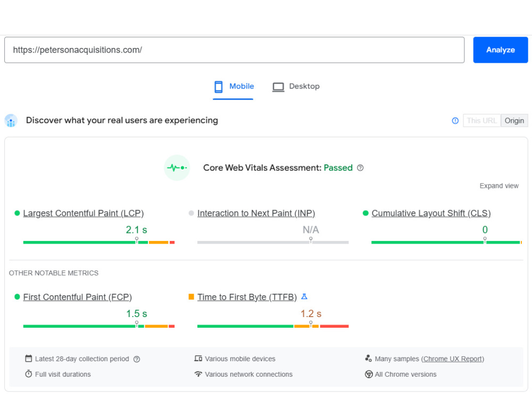Click Latest 28-day collection period text
Screen dimensions: 532x399
[82, 359]
